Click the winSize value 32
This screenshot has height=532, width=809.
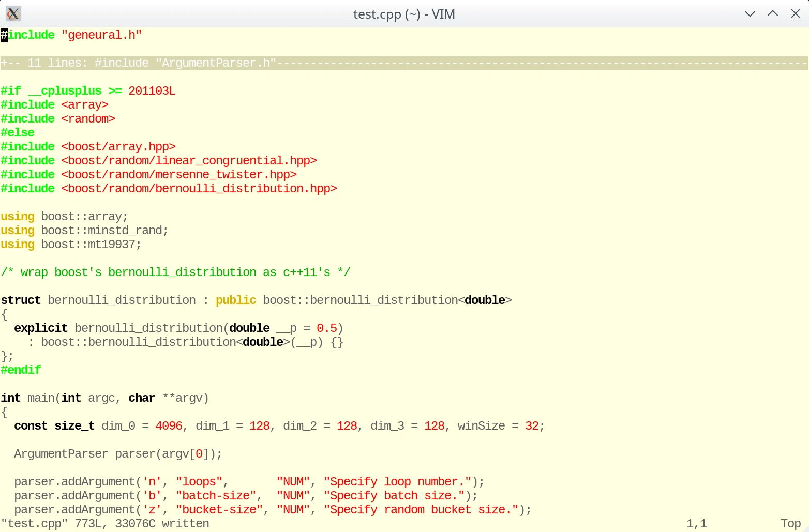532,426
